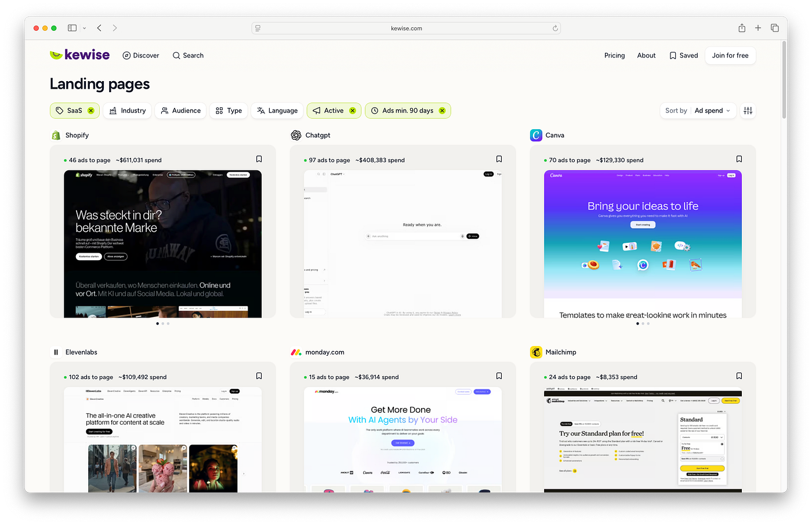Viewport: 812px width, 525px height.
Task: Open the Search page
Action: (188, 56)
